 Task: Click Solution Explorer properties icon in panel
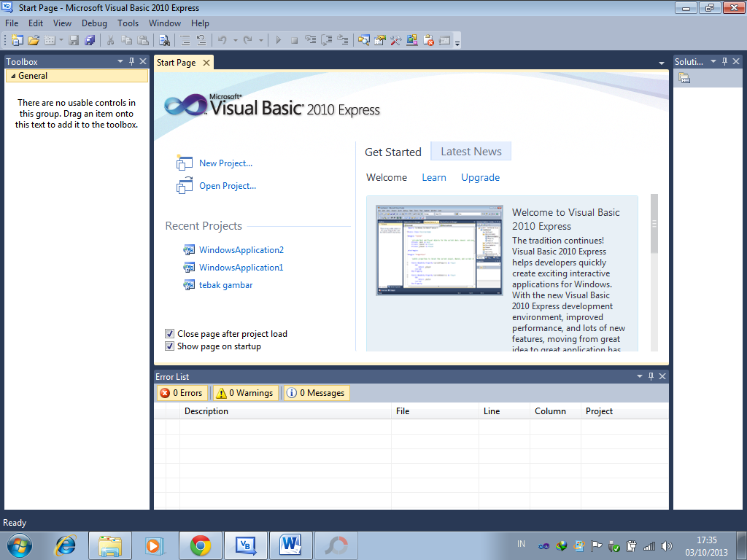[684, 78]
